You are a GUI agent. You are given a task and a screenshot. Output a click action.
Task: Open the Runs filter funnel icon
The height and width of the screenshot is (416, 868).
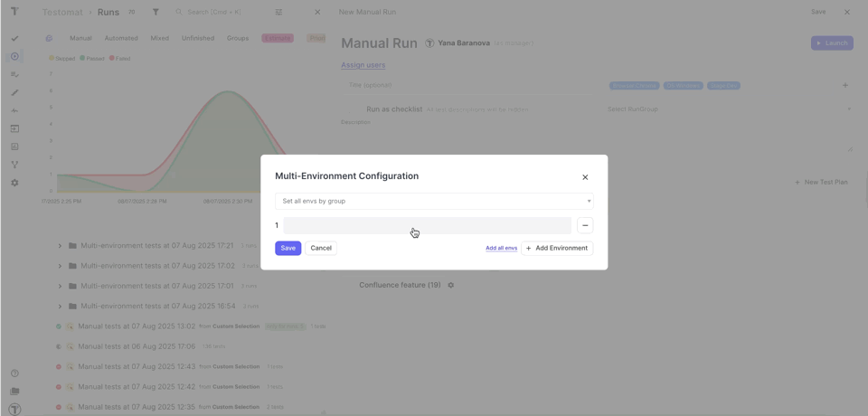(156, 13)
